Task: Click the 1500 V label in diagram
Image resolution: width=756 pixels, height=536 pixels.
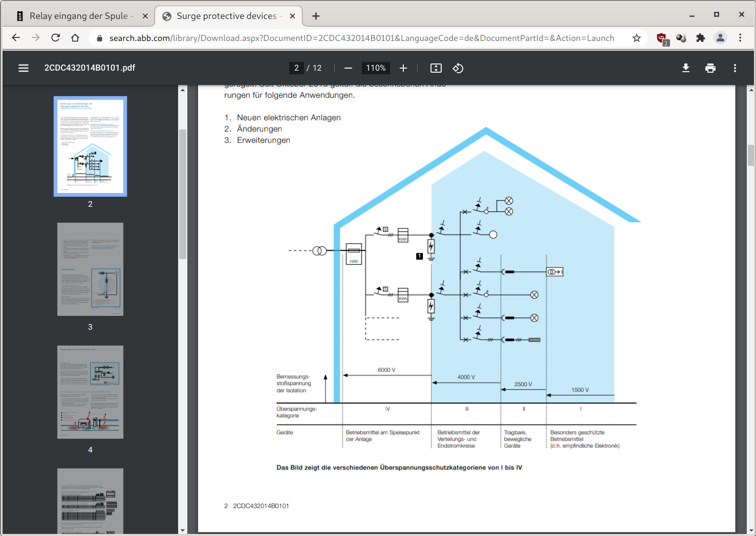Action: pos(580,390)
